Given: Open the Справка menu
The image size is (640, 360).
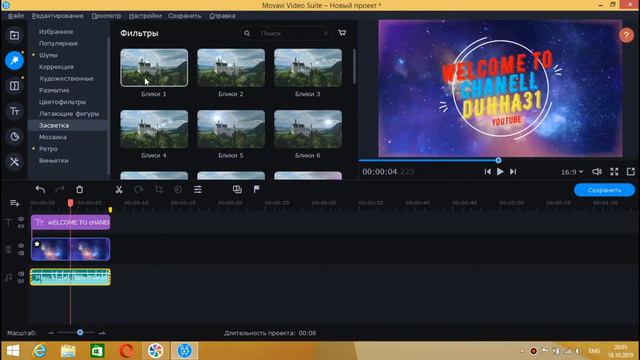Looking at the screenshot, I should pyautogui.click(x=222, y=16).
